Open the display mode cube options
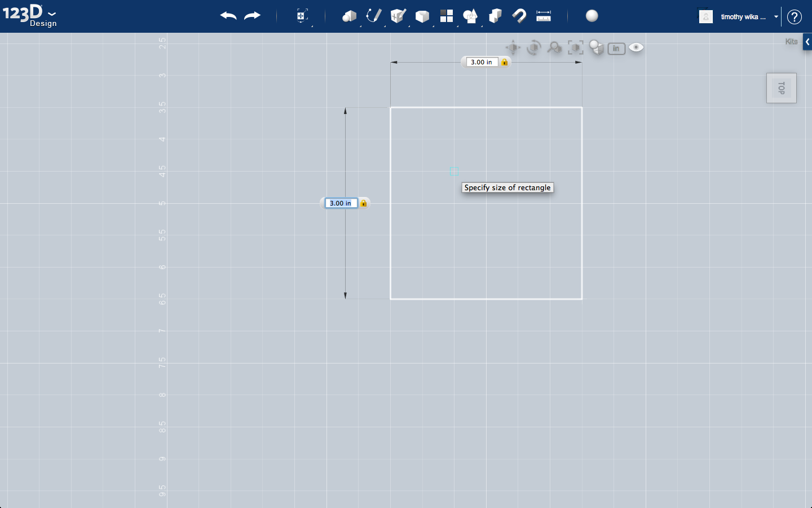This screenshot has width=812, height=508. [596, 48]
